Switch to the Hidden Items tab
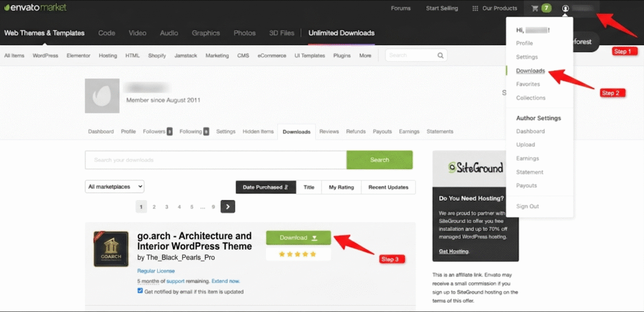Screen dimensions: 644x312 [x=258, y=131]
